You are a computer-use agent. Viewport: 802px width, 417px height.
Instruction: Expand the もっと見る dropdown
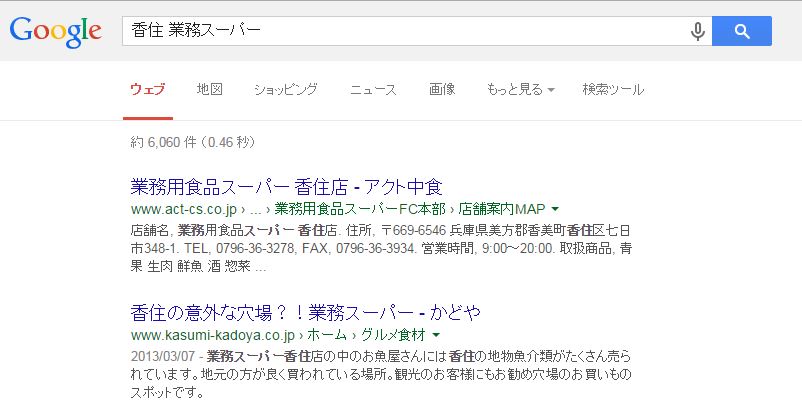pyautogui.click(x=520, y=90)
